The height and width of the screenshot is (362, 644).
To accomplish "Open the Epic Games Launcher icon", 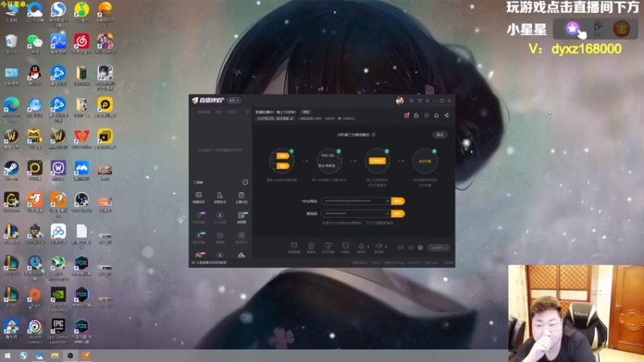I will click(58, 330).
